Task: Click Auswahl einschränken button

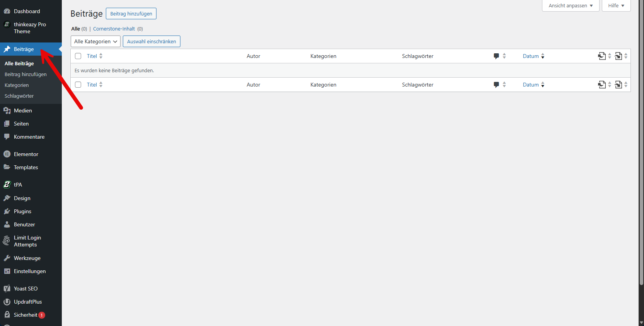Action: [x=151, y=41]
